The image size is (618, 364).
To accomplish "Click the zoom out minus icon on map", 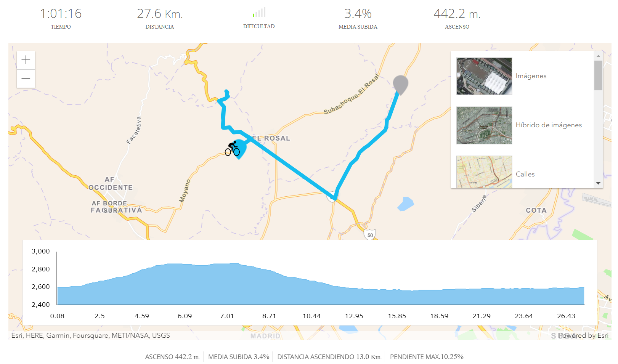I will [26, 78].
